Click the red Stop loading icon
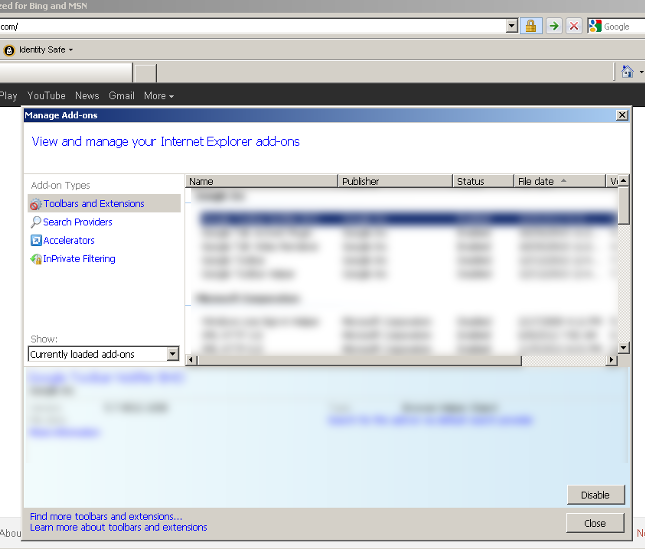The width and height of the screenshot is (645, 549). [x=574, y=26]
